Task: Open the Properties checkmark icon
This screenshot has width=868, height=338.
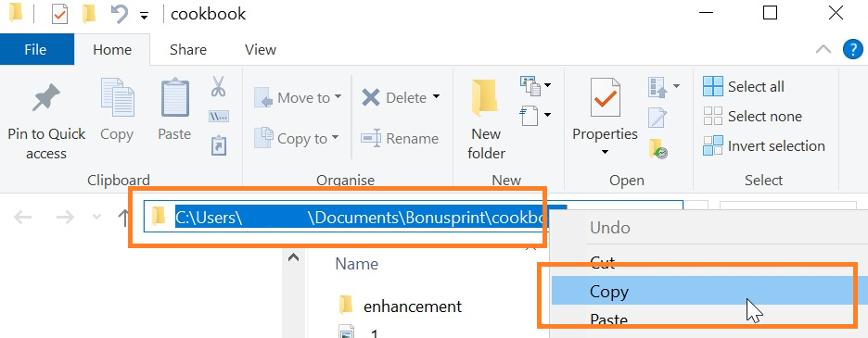Action: [605, 98]
